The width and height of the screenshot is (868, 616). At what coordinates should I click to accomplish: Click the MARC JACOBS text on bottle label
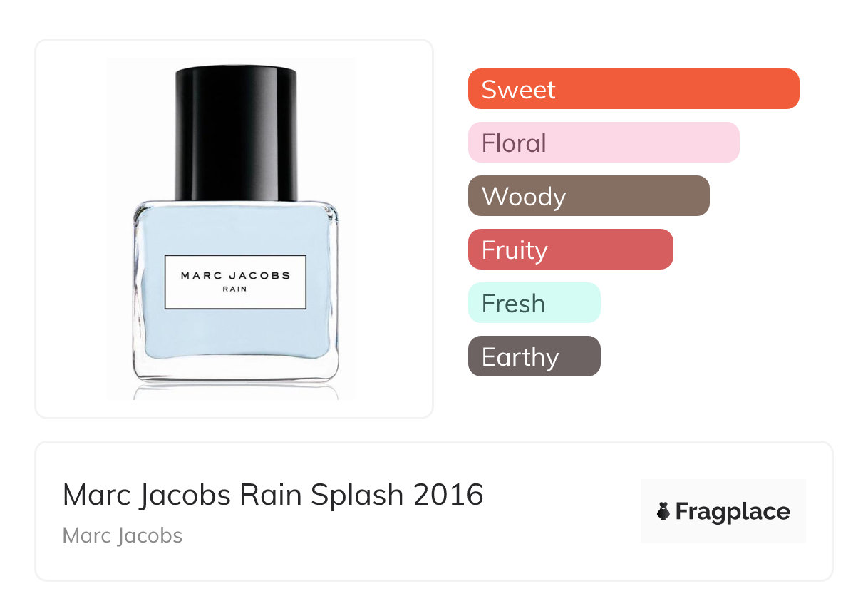coord(235,276)
